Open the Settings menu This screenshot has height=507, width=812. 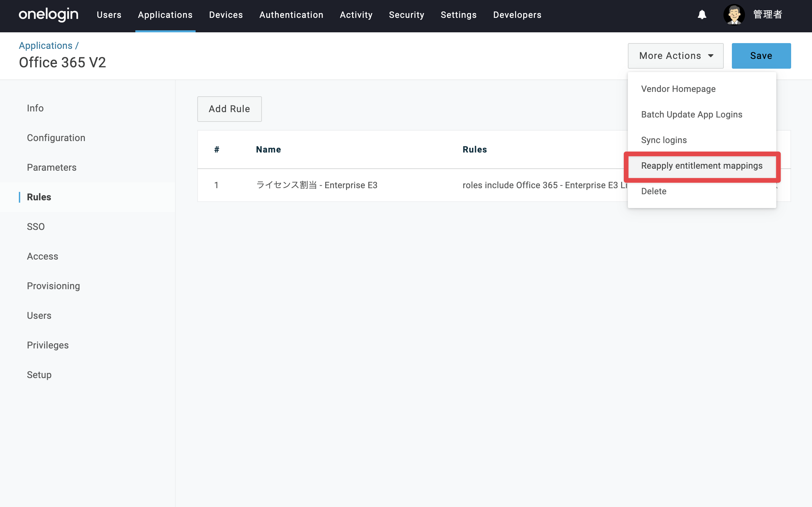[x=459, y=15]
